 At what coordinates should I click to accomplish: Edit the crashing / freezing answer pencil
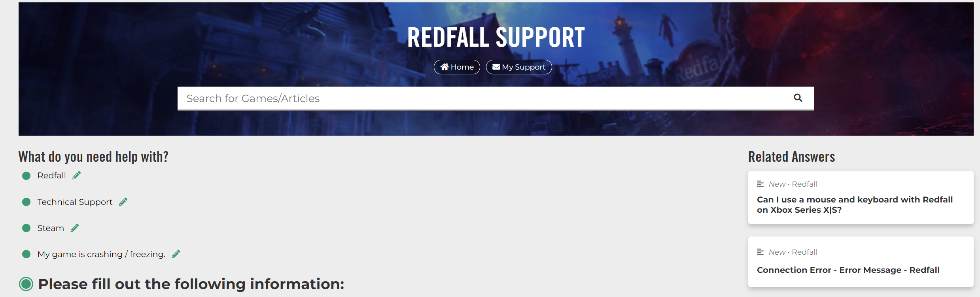click(176, 254)
